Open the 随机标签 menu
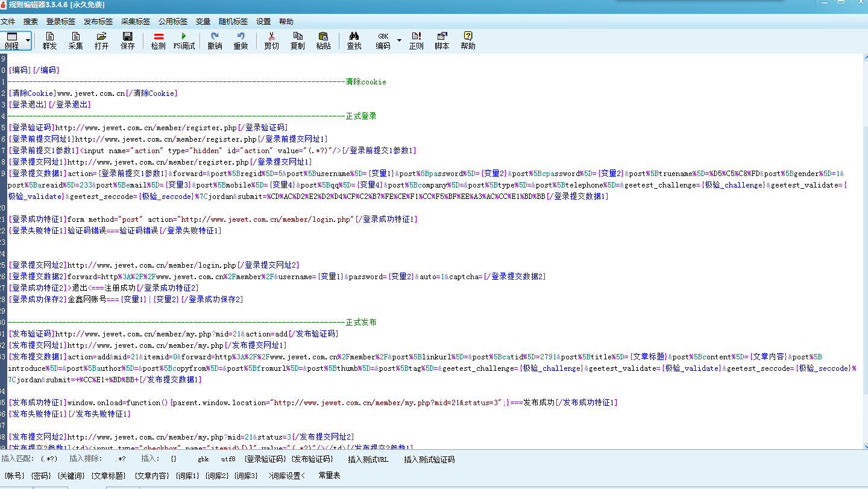The image size is (868, 489). tap(233, 21)
